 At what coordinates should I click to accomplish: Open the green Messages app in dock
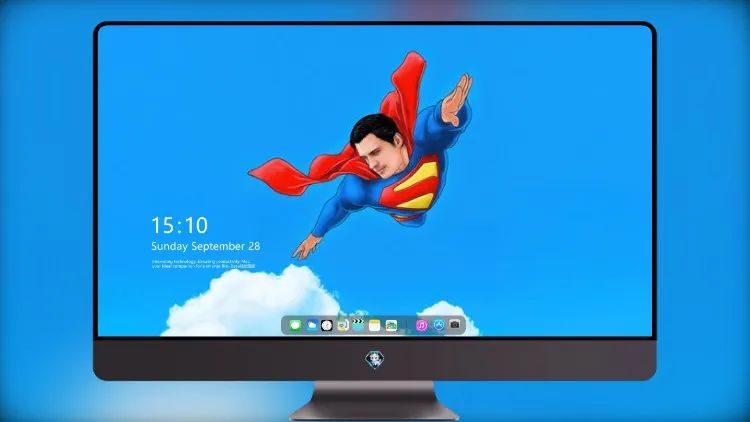295,325
